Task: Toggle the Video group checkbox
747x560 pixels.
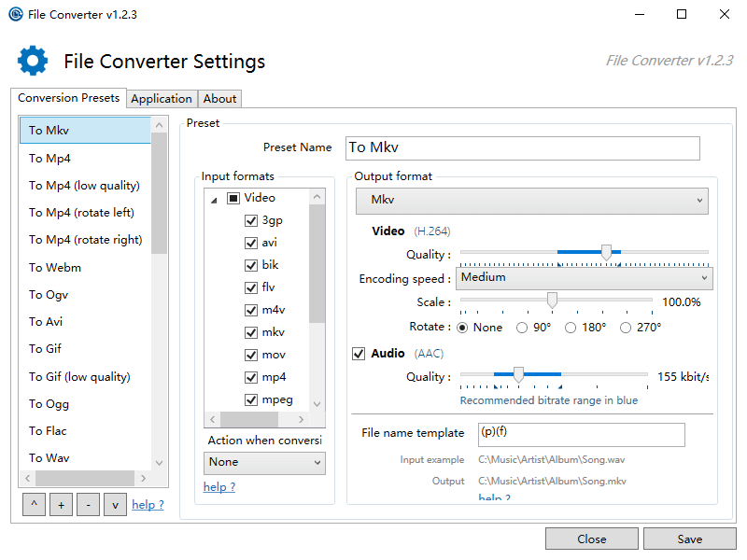Action: (x=233, y=198)
